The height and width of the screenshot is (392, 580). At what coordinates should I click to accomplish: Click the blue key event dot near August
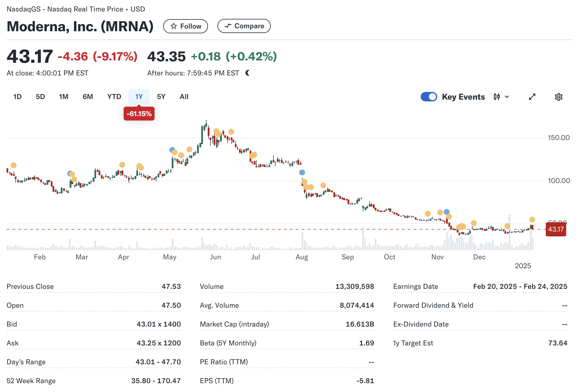302,172
